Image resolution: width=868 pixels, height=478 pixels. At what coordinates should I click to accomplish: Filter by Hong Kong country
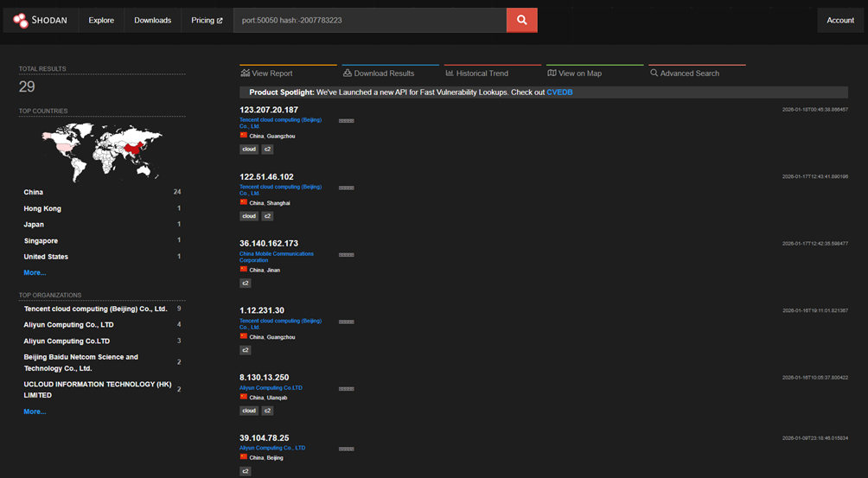pyautogui.click(x=42, y=208)
